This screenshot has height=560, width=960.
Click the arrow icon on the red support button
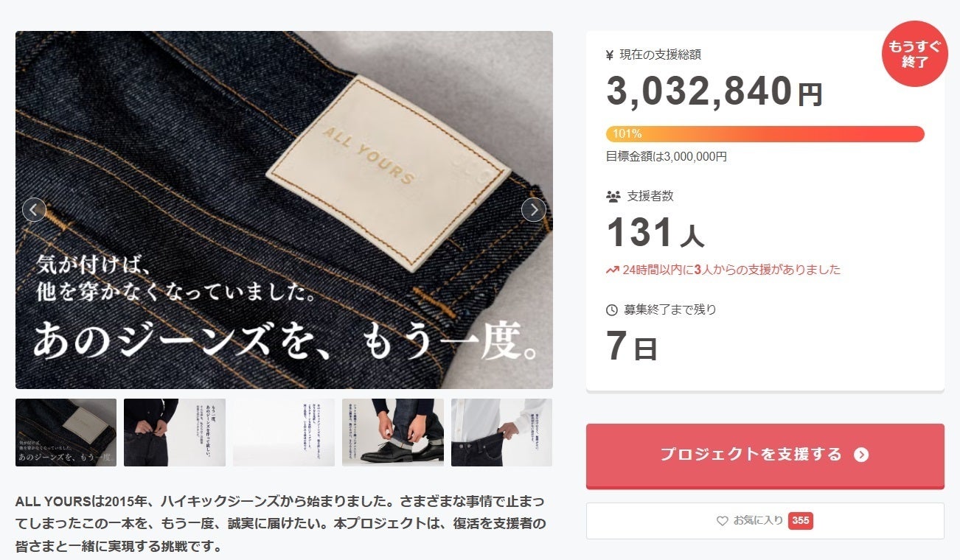[x=861, y=455]
